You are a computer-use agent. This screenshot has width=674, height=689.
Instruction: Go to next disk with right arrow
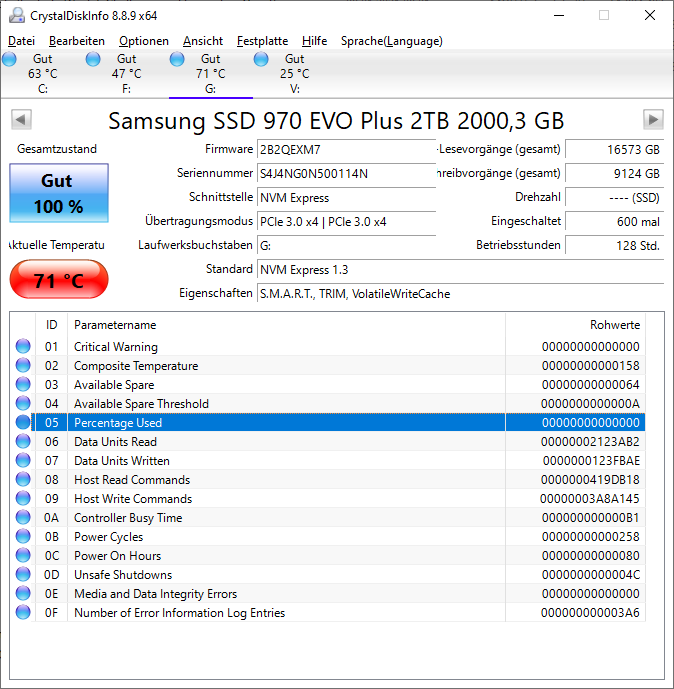[653, 120]
